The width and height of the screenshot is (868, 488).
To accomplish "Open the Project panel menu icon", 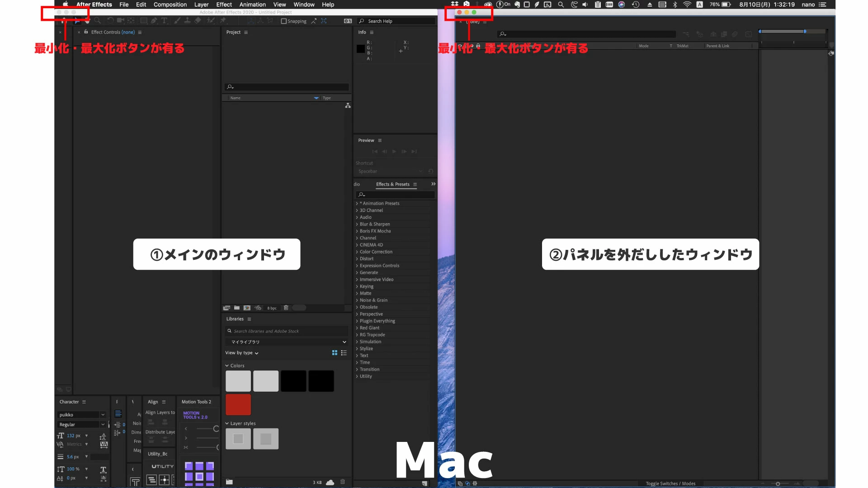I will 246,33.
